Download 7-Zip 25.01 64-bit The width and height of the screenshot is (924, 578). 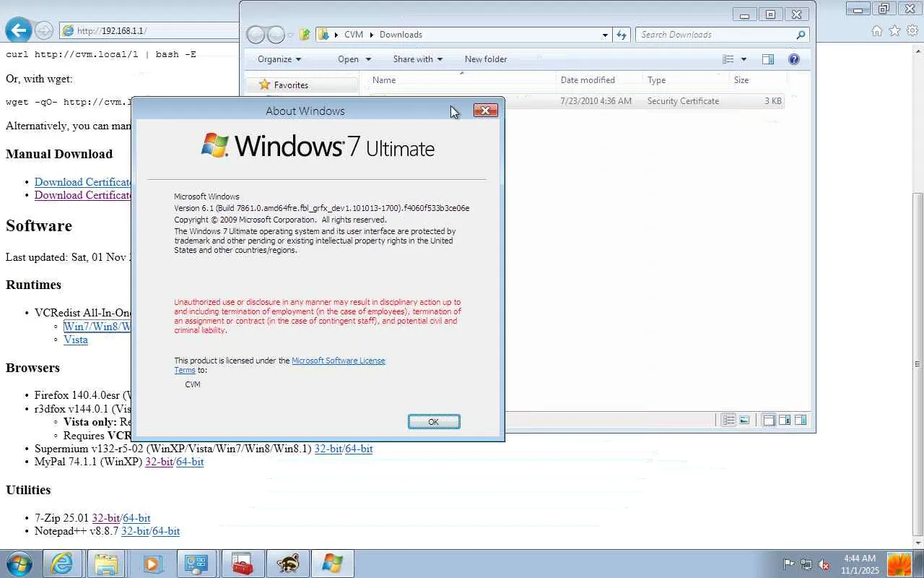(x=136, y=518)
